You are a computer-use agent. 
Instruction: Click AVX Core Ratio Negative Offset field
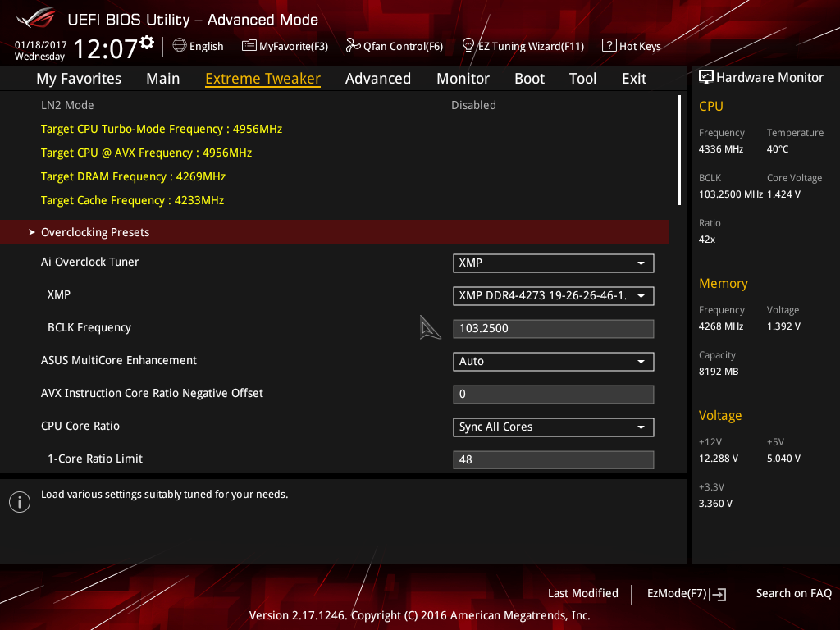coord(554,395)
